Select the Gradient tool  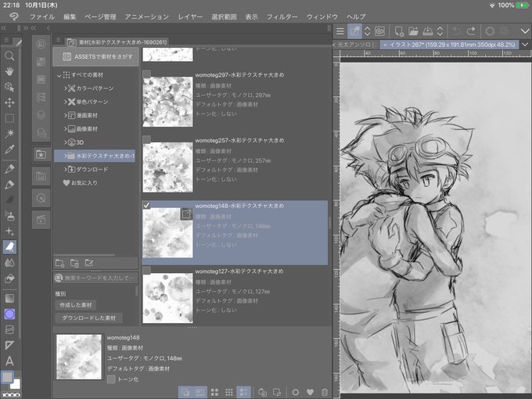[x=9, y=298]
